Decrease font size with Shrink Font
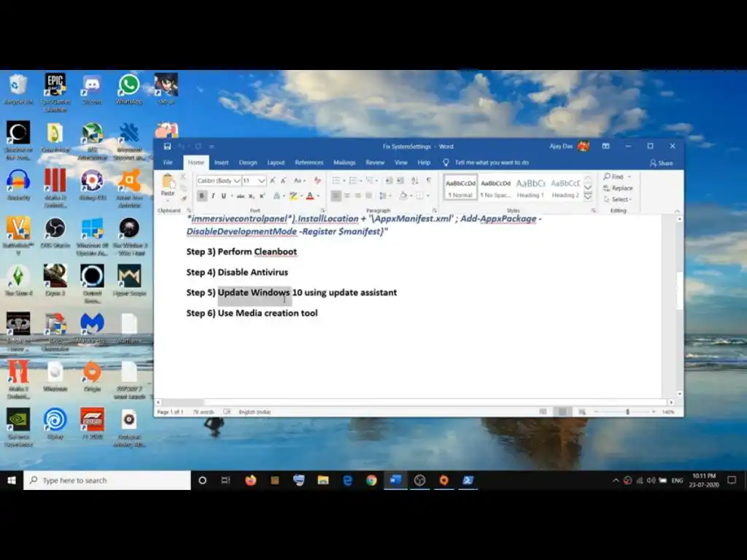 click(x=284, y=181)
